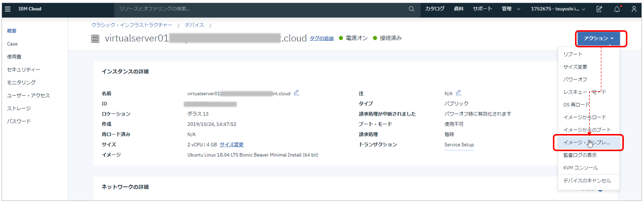This screenshot has height=202, width=644.
Task: Click the ダラス 13 location value
Action: click(x=197, y=114)
